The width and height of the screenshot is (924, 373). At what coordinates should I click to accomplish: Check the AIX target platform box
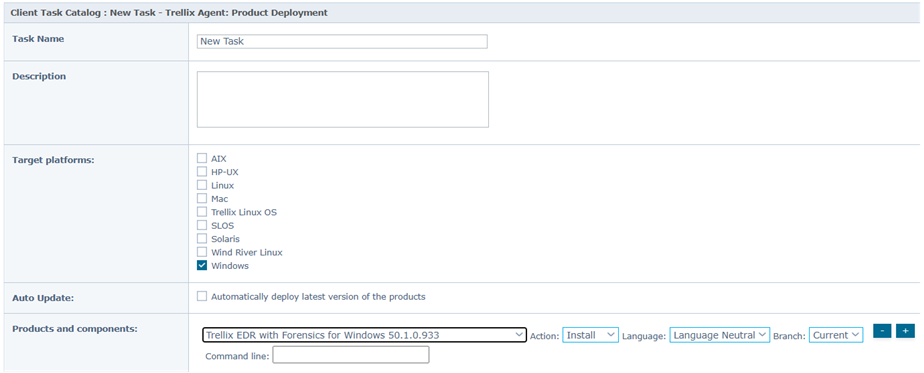[202, 158]
